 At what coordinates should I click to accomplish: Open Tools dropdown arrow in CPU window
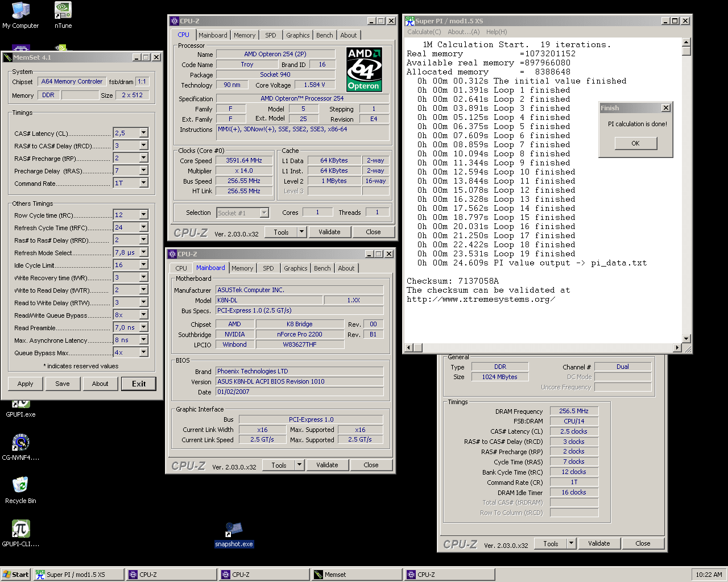click(x=301, y=232)
